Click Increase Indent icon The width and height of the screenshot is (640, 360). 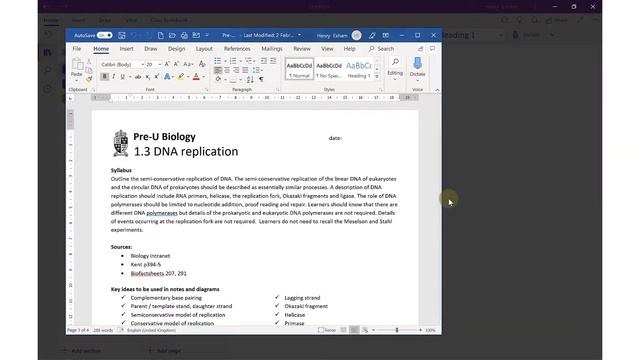(273, 61)
